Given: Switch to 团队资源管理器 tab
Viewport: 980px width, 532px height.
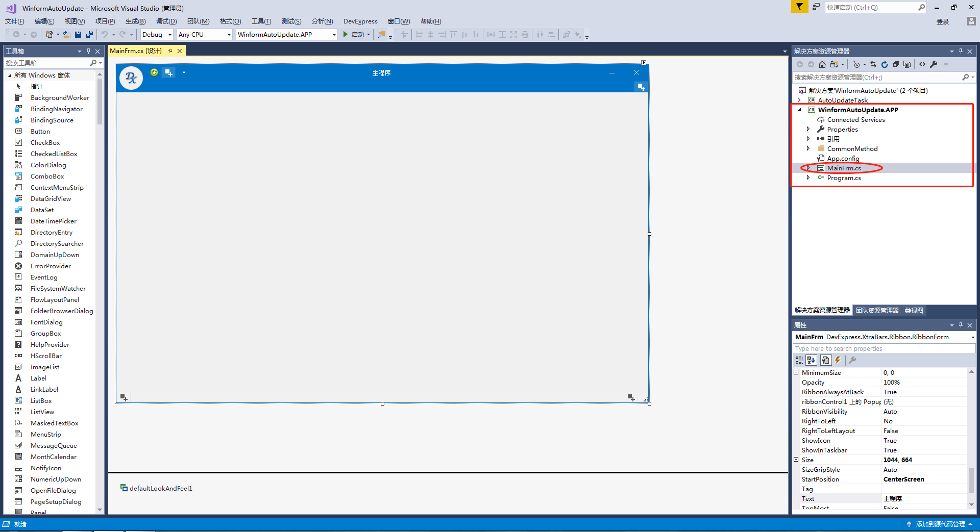Looking at the screenshot, I should click(x=877, y=310).
